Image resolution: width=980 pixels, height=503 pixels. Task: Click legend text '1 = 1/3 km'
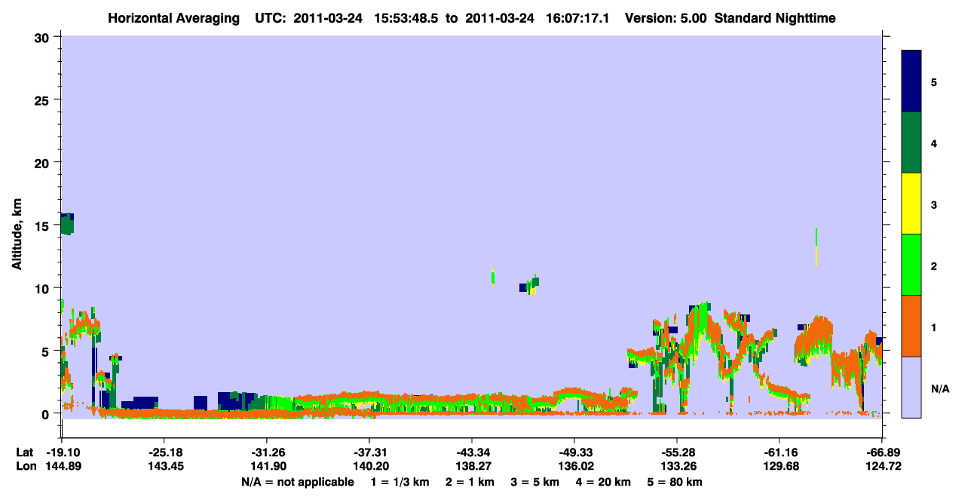click(400, 482)
